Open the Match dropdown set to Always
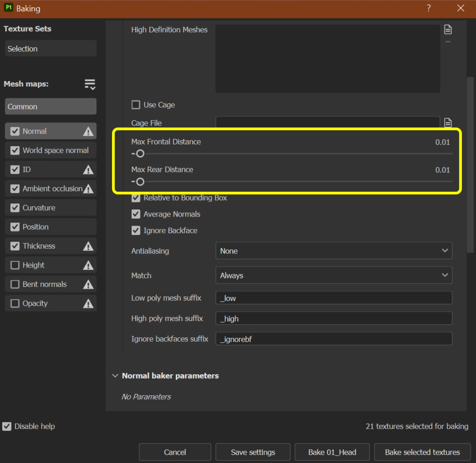Screen dimensions: 476x463 click(334, 275)
